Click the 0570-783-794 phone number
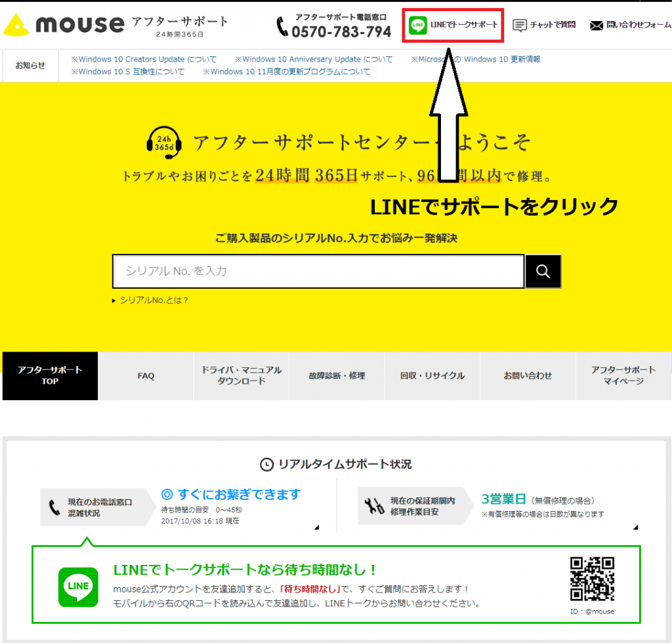 (341, 31)
